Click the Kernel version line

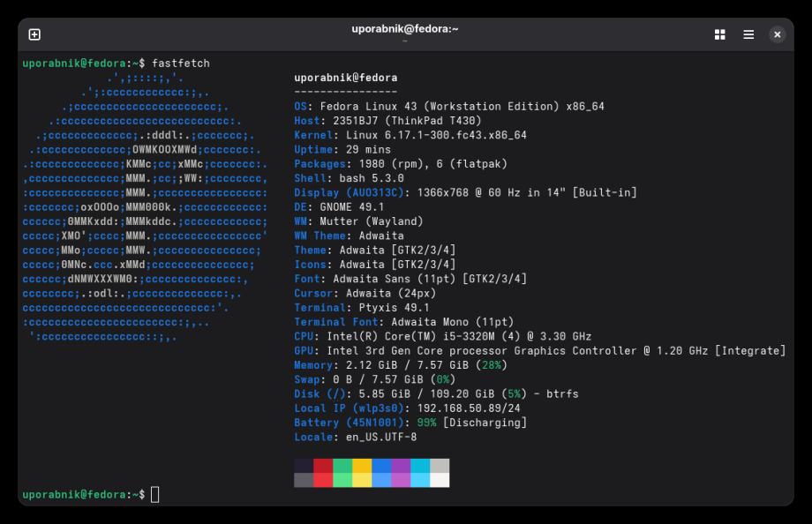[410, 135]
